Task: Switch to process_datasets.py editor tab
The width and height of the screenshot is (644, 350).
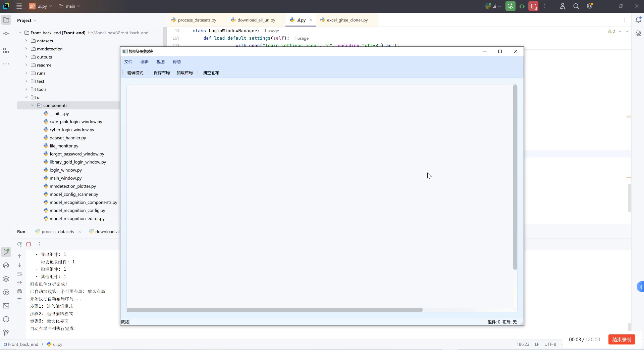Action: coord(197,20)
